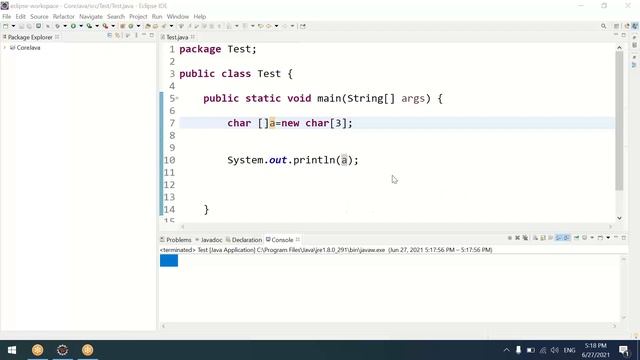The width and height of the screenshot is (640, 360).
Task: Open the taskbar clock and date
Action: click(596, 350)
